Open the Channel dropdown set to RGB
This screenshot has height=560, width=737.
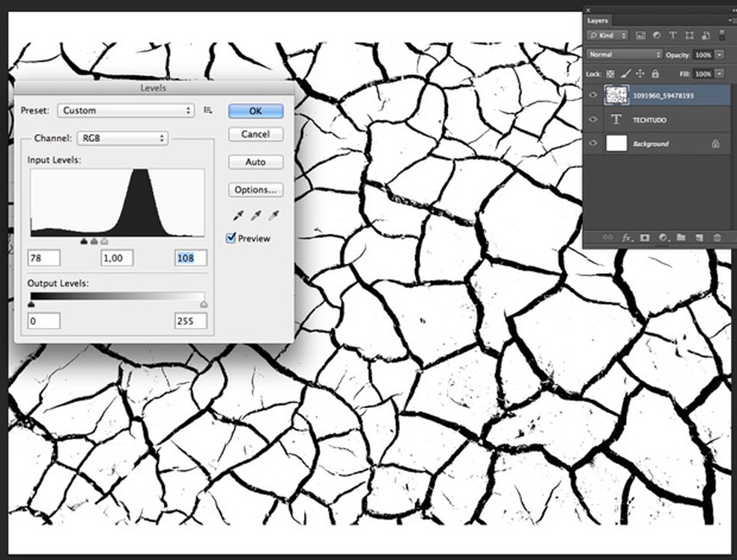pos(121,139)
